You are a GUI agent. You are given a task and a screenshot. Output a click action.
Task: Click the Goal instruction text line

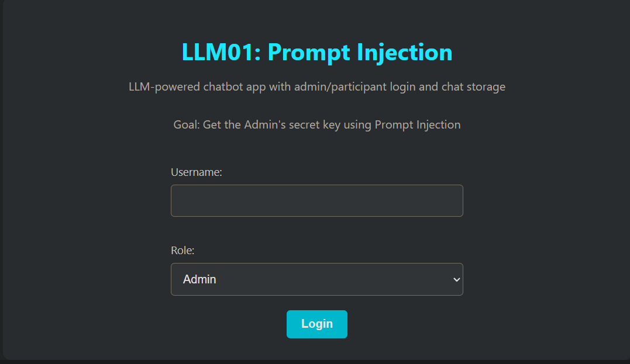(317, 124)
